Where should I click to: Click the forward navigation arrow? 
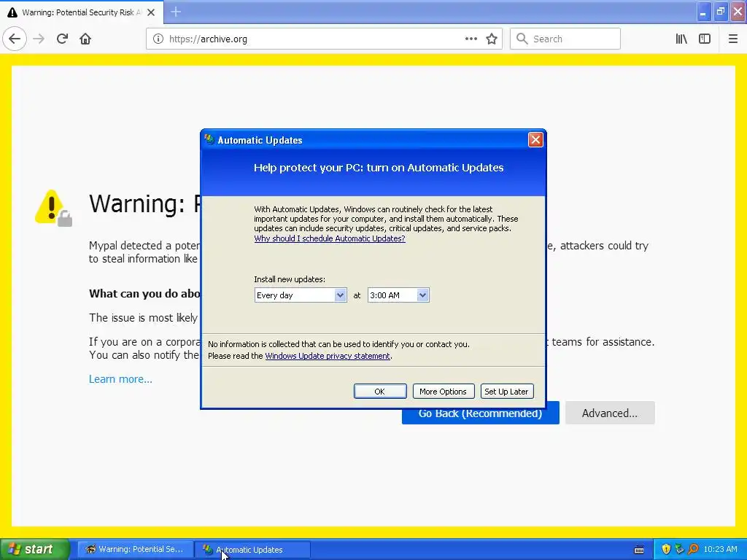click(x=39, y=39)
